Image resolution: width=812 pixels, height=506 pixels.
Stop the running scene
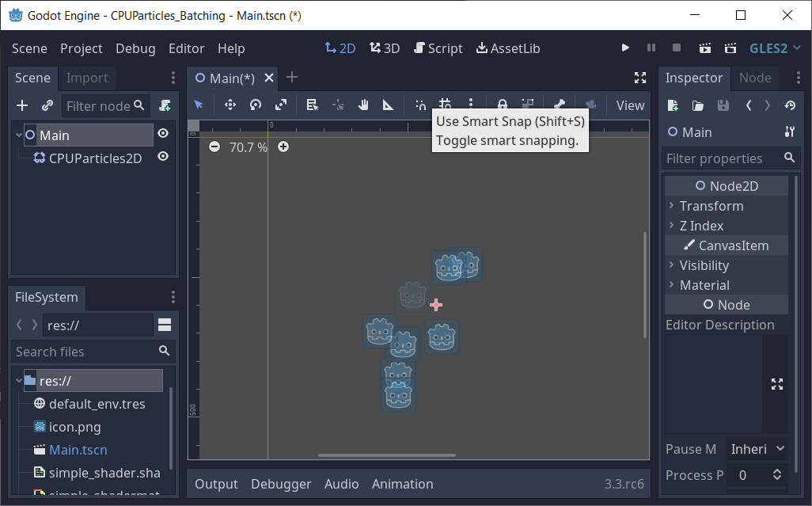point(677,48)
